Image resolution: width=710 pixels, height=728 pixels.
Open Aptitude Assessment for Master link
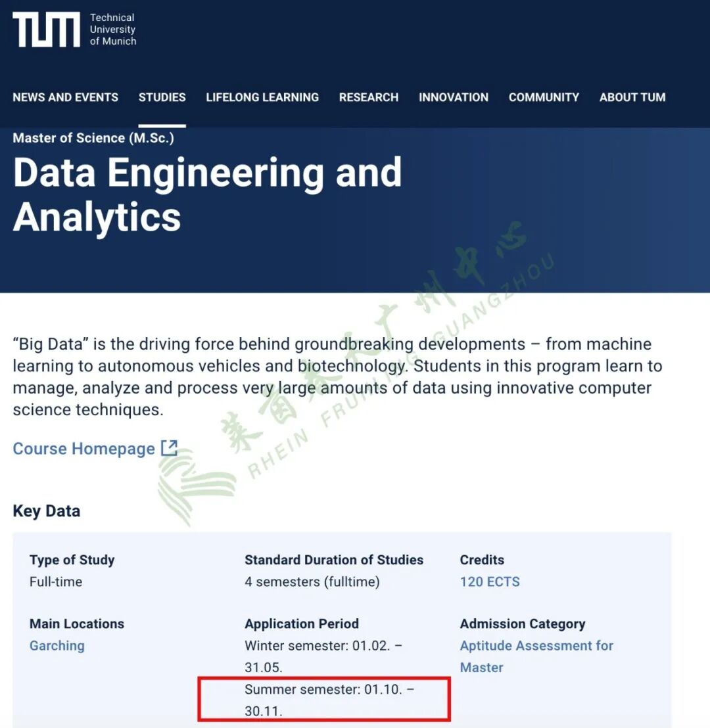536,656
